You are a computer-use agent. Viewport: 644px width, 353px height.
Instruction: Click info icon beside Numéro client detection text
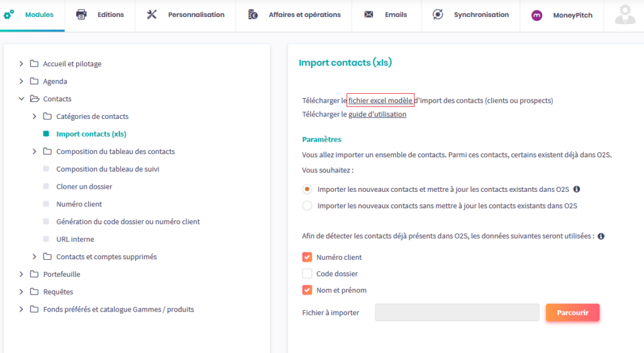[601, 237]
